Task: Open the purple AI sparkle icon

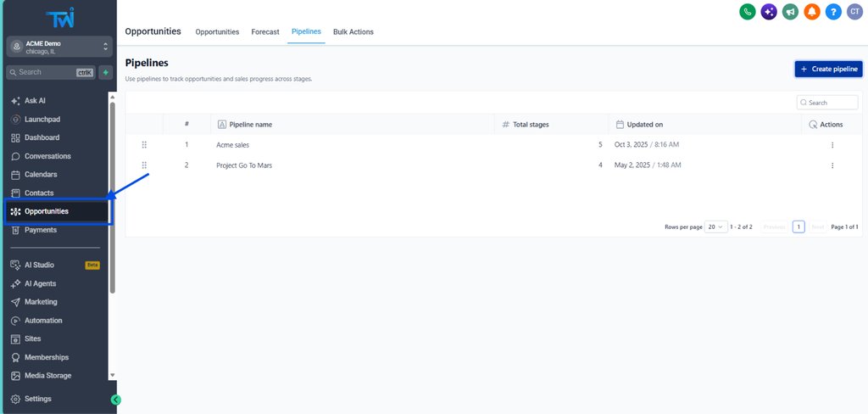Action: (x=769, y=12)
